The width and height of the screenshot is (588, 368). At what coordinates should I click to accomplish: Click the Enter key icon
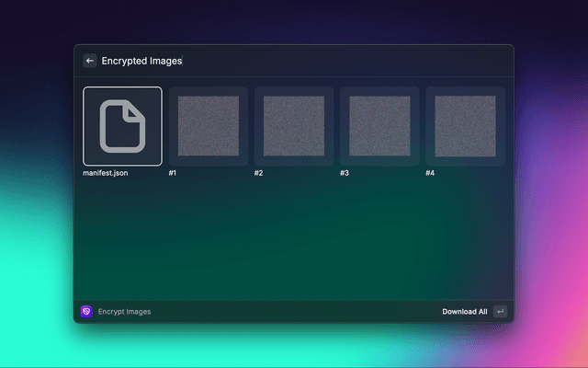(x=500, y=312)
